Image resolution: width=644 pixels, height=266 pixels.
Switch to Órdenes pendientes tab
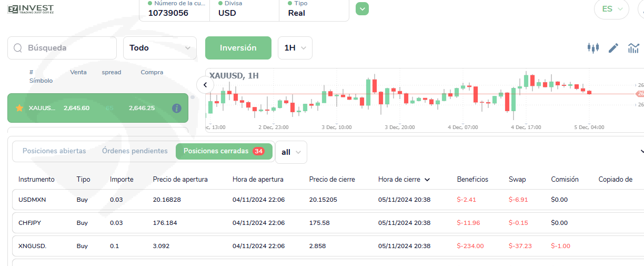pyautogui.click(x=135, y=151)
